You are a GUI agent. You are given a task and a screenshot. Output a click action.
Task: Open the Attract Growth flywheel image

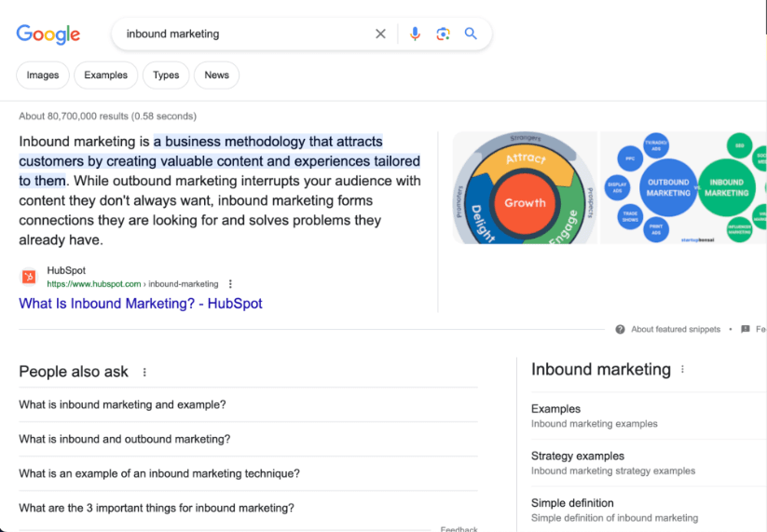pos(525,187)
